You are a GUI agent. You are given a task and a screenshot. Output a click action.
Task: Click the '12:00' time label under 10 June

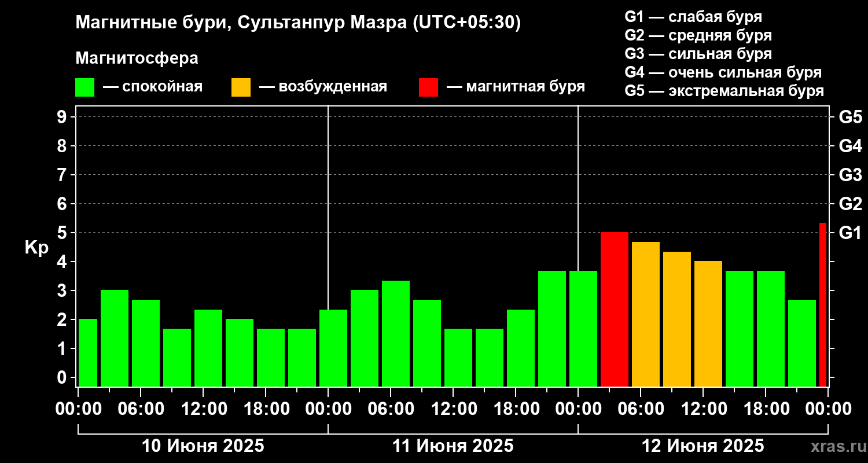click(x=203, y=409)
